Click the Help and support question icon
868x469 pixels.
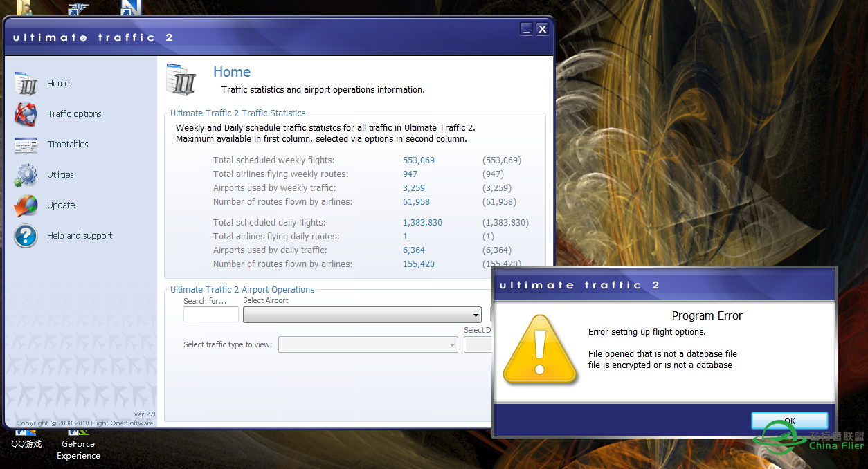click(26, 236)
